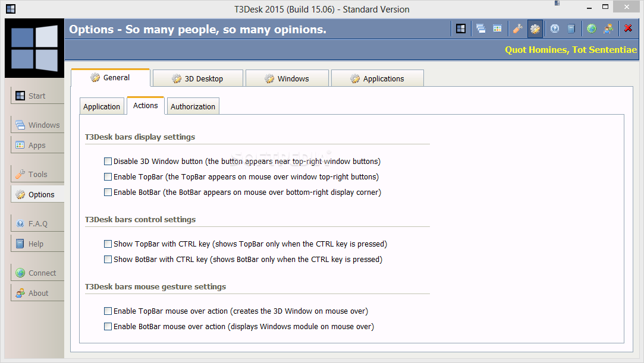Check Enable BotBar option
The width and height of the screenshot is (644, 363).
[x=108, y=192]
